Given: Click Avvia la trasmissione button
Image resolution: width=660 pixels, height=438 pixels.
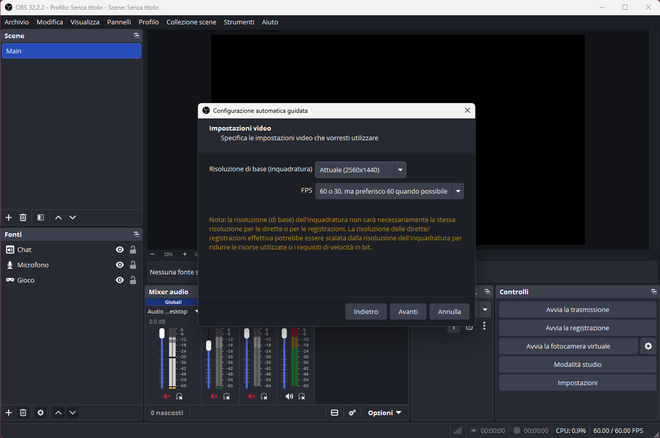Looking at the screenshot, I should [578, 310].
